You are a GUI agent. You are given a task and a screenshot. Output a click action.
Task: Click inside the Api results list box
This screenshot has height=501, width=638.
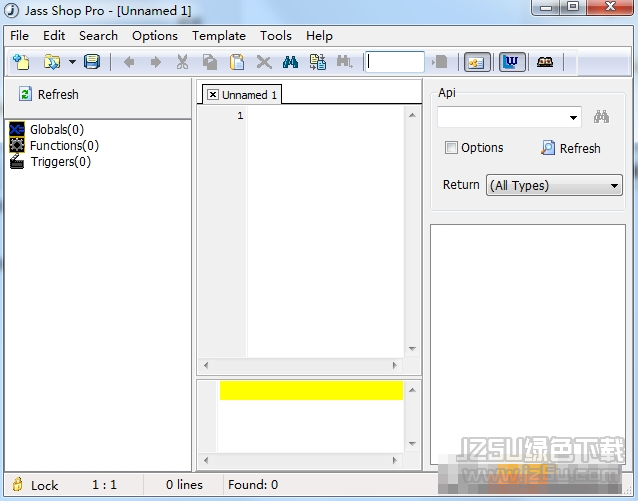[528, 344]
